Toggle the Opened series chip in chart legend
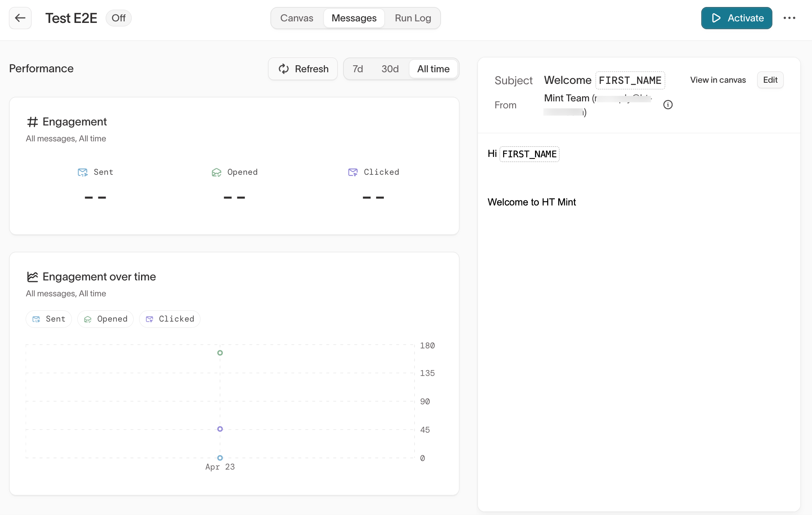The image size is (812, 515). pos(105,319)
